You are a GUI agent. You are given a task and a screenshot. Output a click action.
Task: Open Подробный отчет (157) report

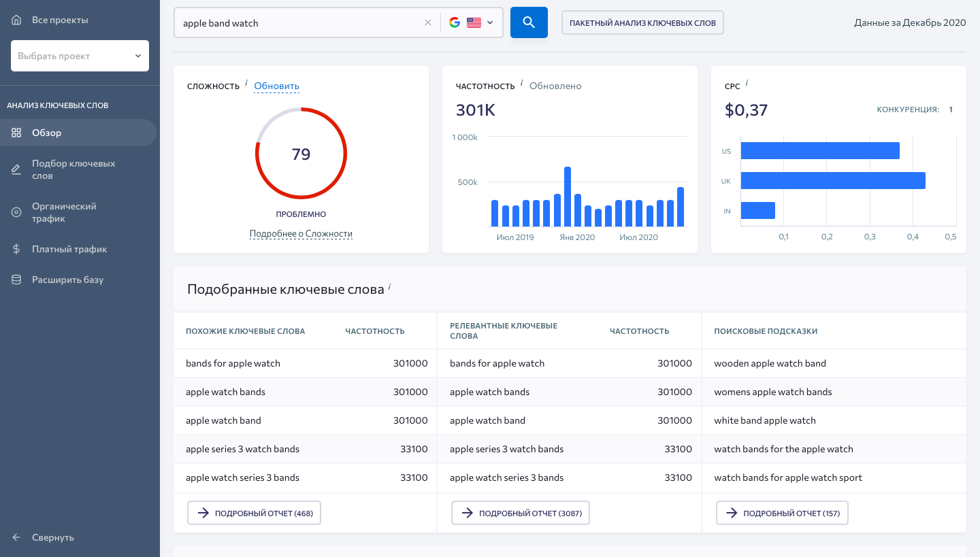[782, 513]
